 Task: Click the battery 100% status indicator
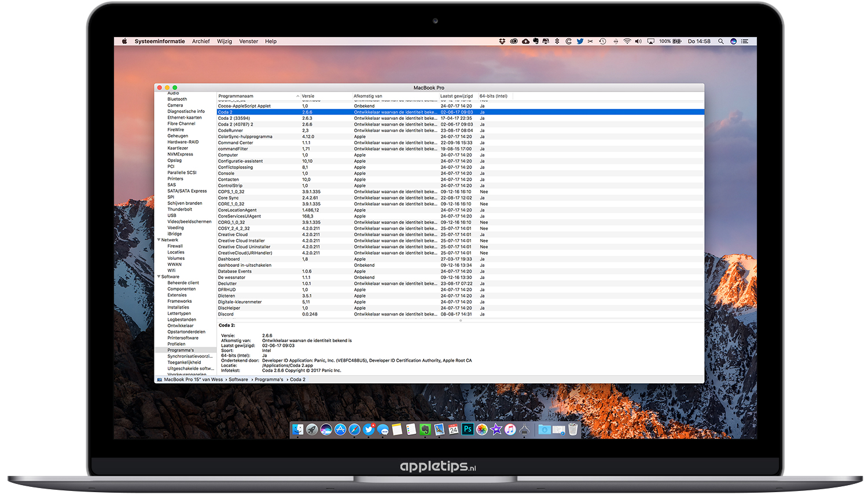(x=670, y=41)
